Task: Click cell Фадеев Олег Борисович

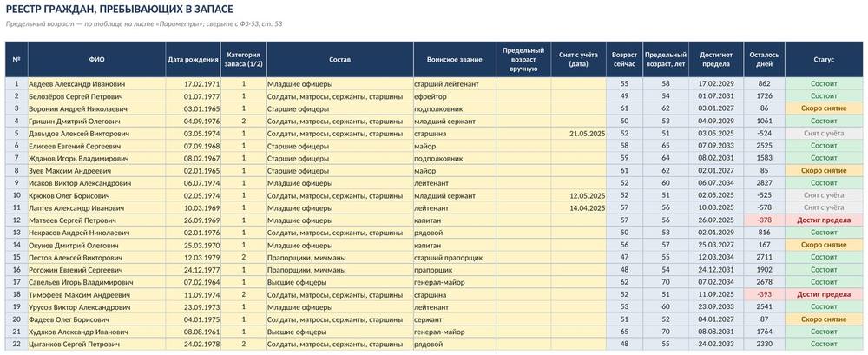Action: [96, 319]
